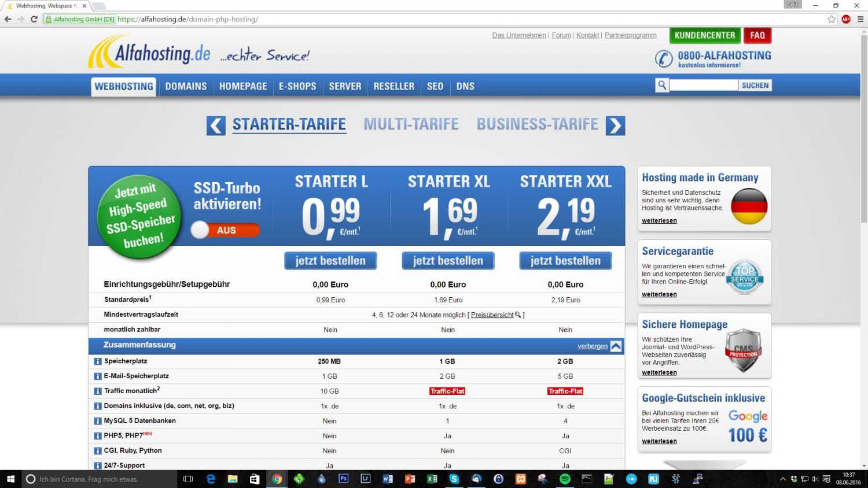Open the Windows Start menu
Screen dimensions: 868x488
[10, 479]
